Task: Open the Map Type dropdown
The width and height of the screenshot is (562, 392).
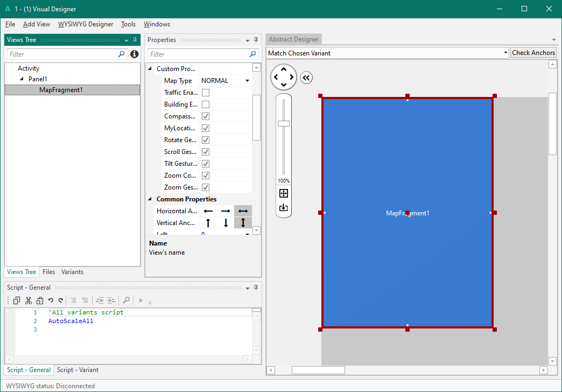Action: 247,81
